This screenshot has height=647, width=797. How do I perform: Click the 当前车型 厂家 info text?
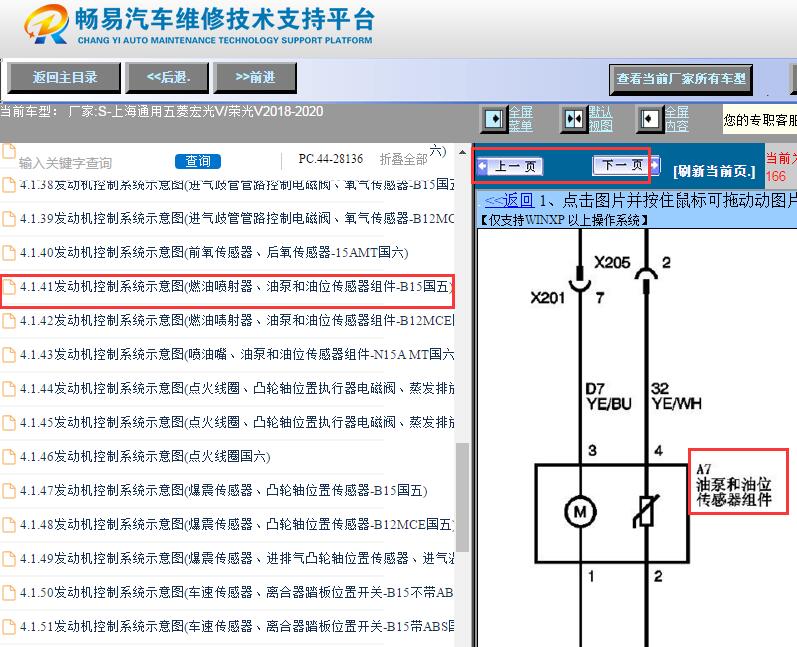[162, 111]
